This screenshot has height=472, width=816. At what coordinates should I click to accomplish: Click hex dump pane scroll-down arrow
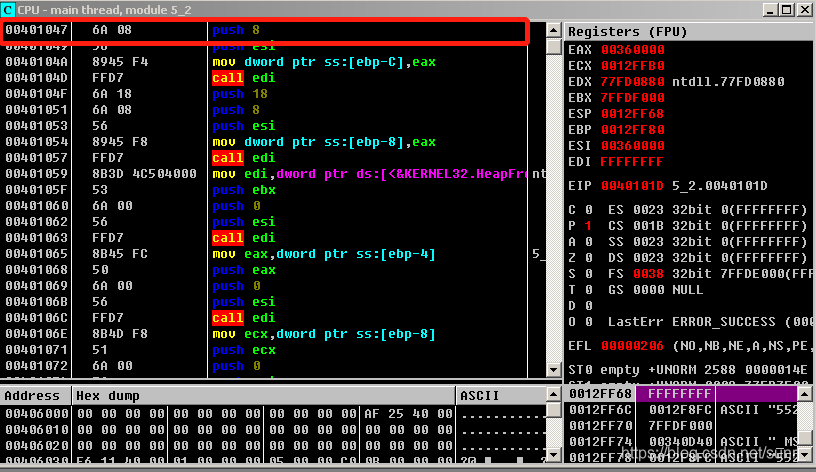553,455
